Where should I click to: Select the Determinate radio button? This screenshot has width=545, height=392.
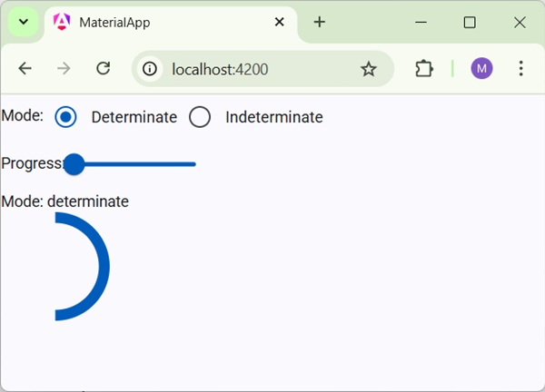coord(65,117)
